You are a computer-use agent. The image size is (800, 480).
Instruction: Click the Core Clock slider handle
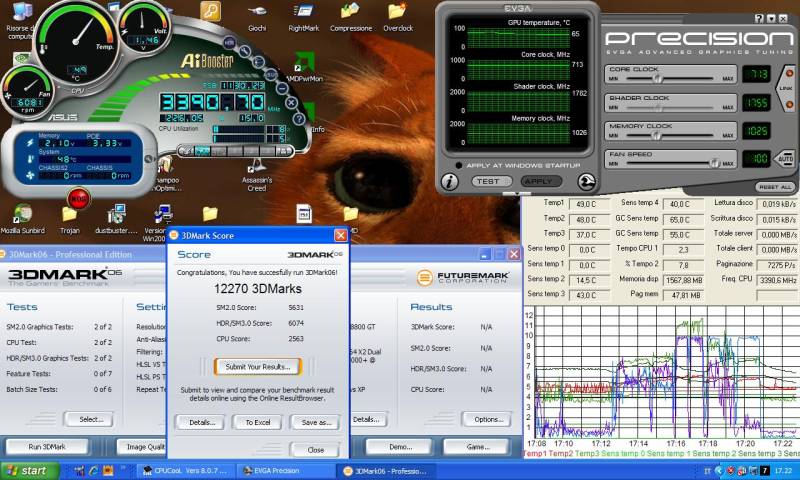pos(657,79)
